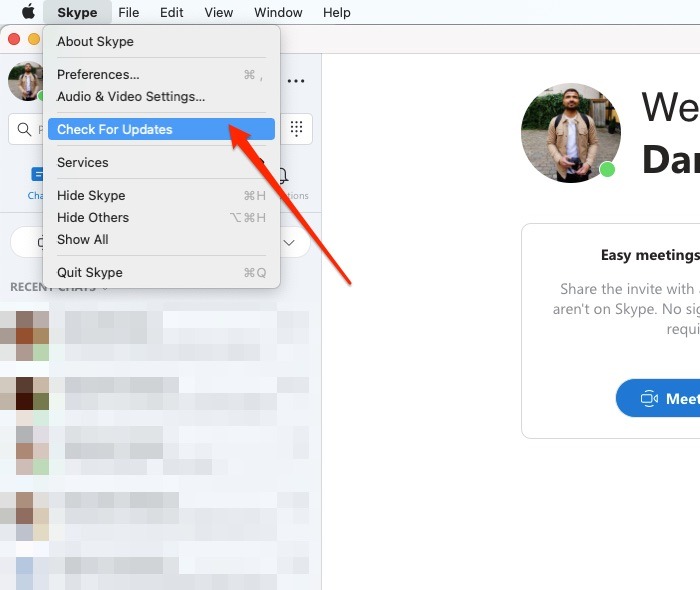This screenshot has width=700, height=590.
Task: Choose Show All
Action: (x=161, y=240)
